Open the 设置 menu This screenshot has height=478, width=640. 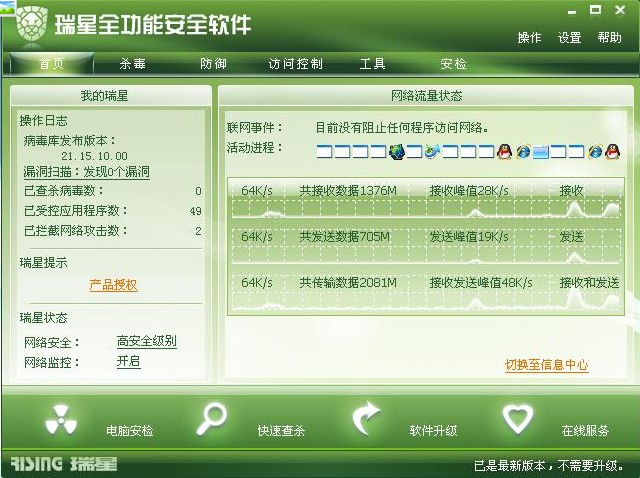(569, 38)
